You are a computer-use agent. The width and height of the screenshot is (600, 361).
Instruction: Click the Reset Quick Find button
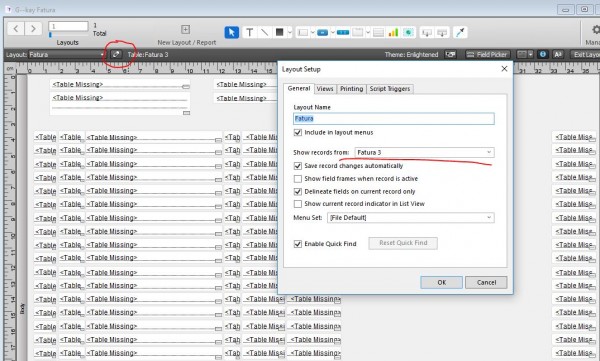(x=403, y=243)
